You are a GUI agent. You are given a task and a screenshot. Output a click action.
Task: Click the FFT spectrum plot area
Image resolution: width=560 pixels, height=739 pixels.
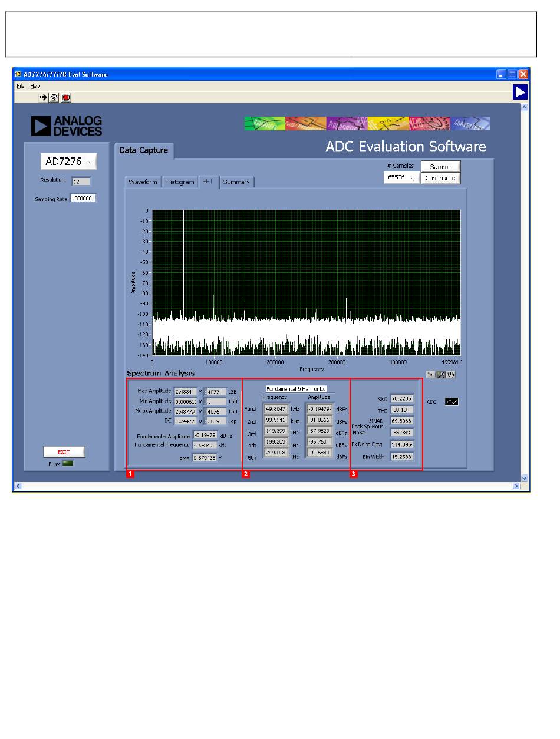307,282
